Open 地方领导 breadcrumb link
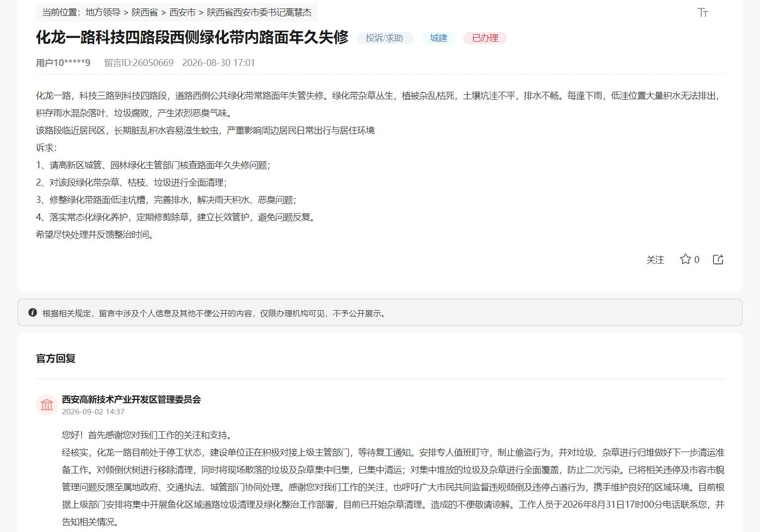 [x=103, y=12]
